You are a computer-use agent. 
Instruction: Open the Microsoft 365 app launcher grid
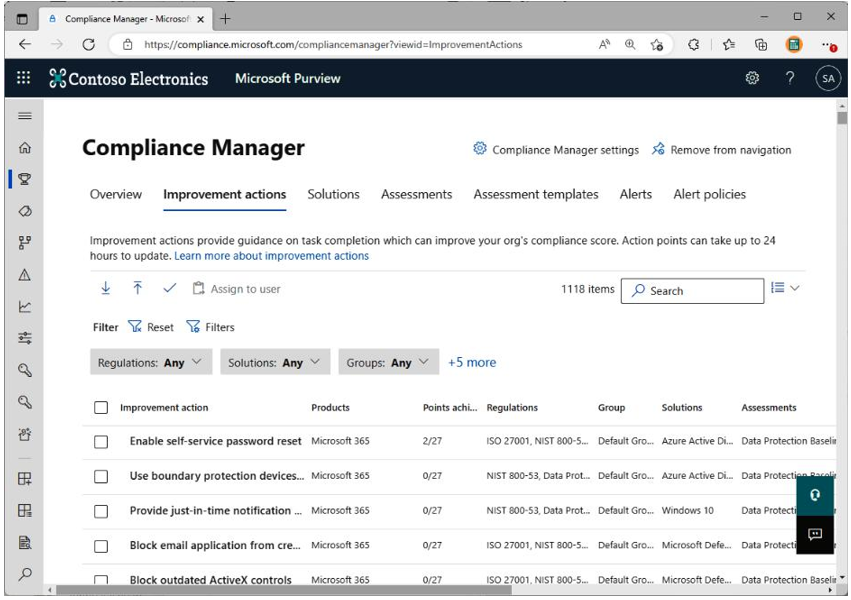pos(23,78)
